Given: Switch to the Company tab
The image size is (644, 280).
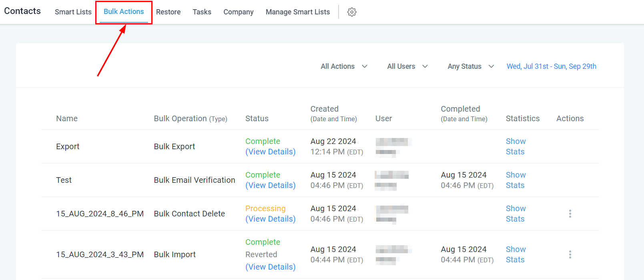Looking at the screenshot, I should coord(239,12).
